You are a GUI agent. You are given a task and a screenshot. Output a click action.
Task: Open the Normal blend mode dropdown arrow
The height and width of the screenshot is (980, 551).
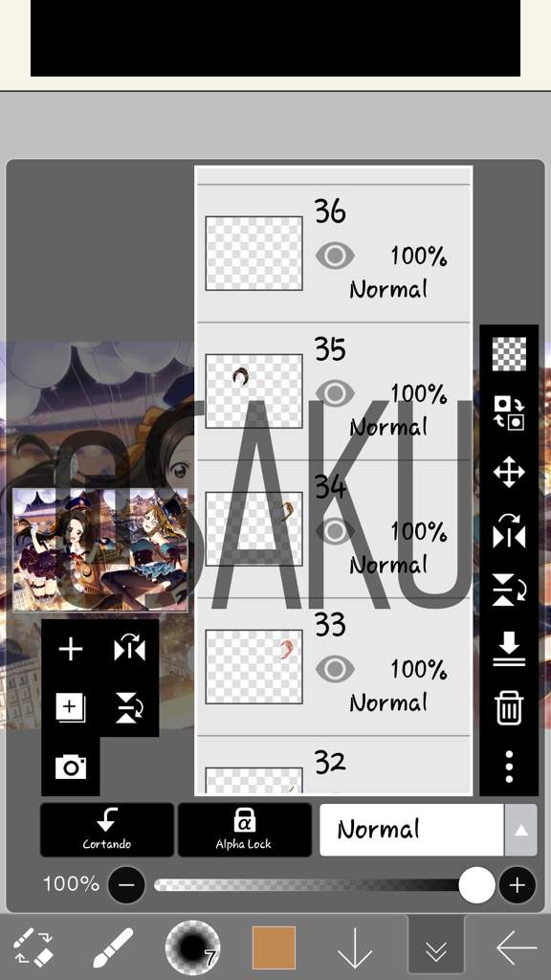[x=520, y=830]
